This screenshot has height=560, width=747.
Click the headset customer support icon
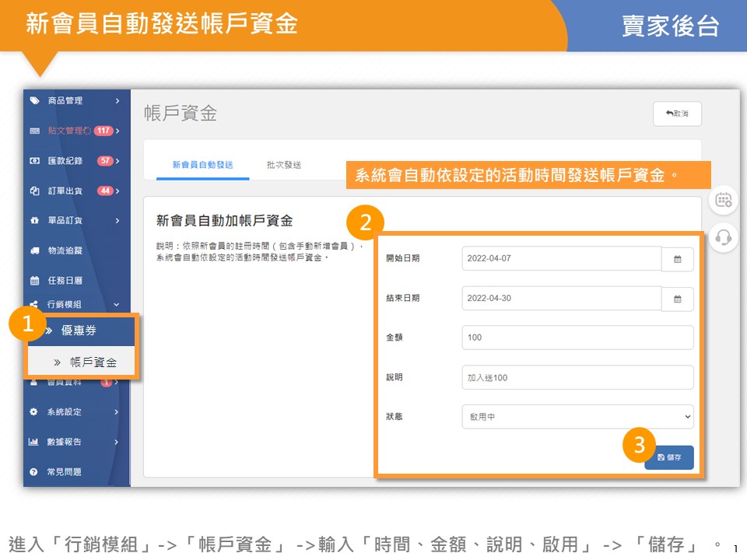coord(724,236)
